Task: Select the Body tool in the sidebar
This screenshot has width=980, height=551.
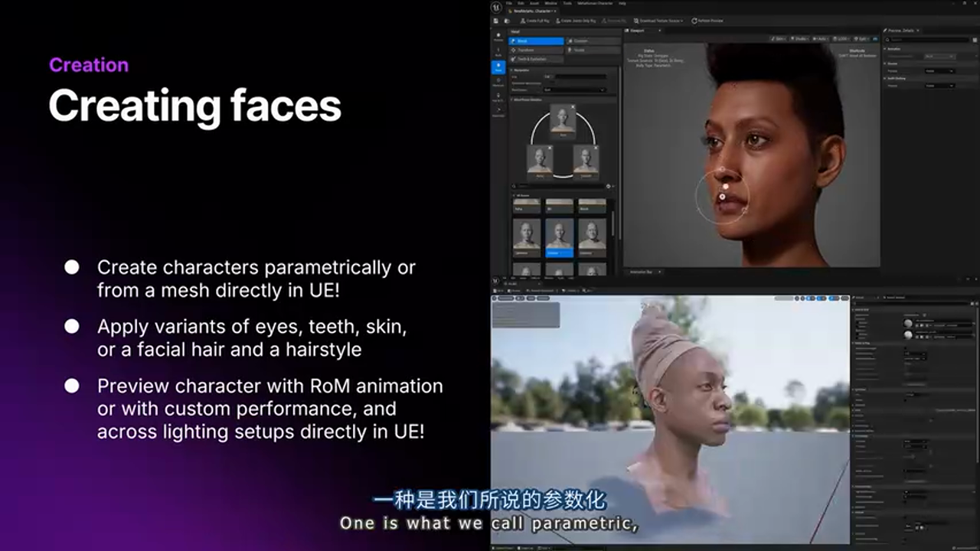Action: (498, 52)
